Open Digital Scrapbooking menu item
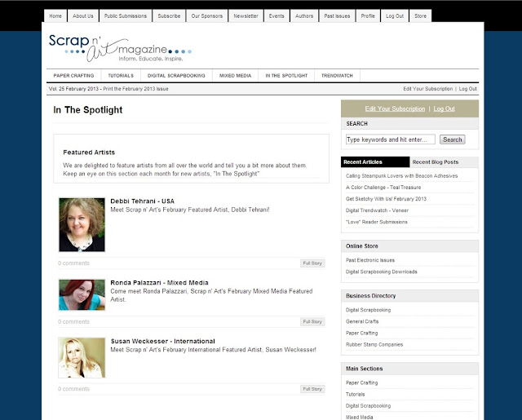 pos(176,76)
